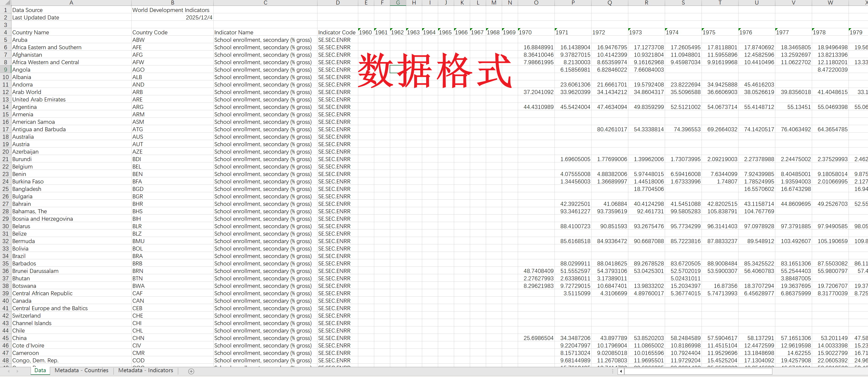
Task: Click the new sheet plus icon
Action: pyautogui.click(x=191, y=371)
